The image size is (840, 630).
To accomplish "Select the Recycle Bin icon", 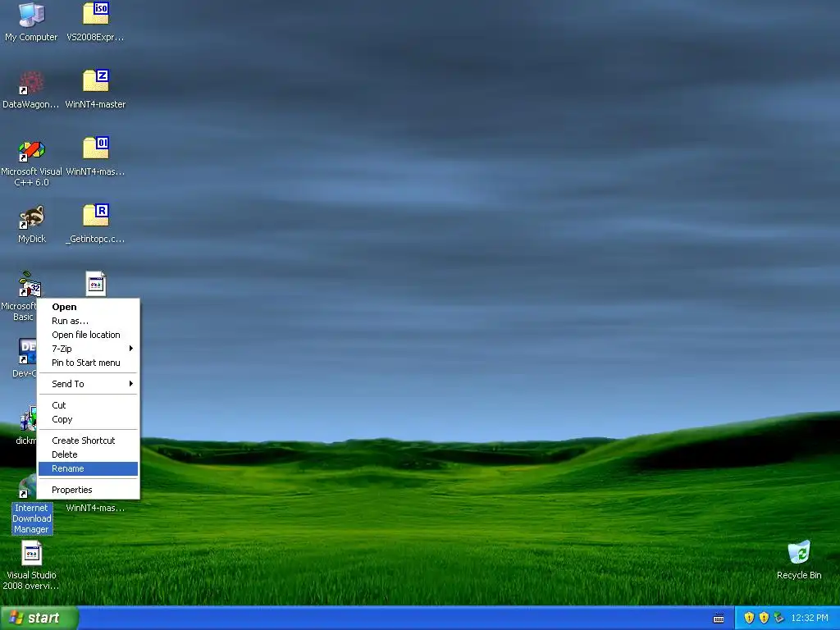I will (799, 552).
